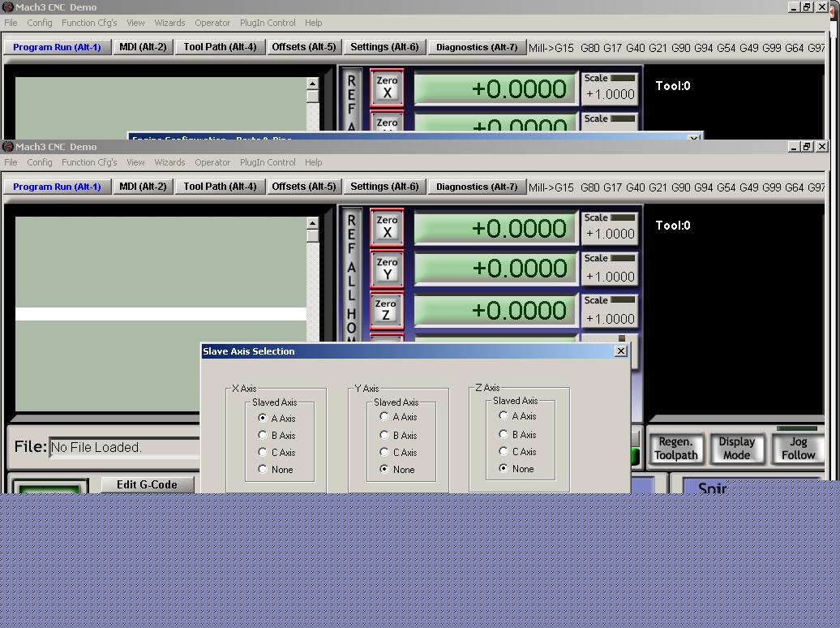Click the No File Loaded field
The image size is (840, 628).
[x=124, y=447]
